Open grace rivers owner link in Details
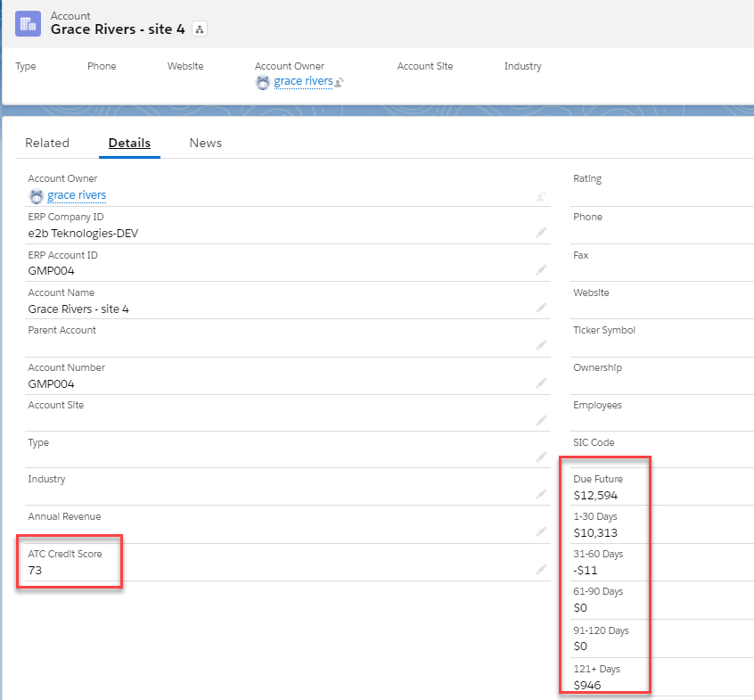The width and height of the screenshot is (754, 700). tap(77, 195)
